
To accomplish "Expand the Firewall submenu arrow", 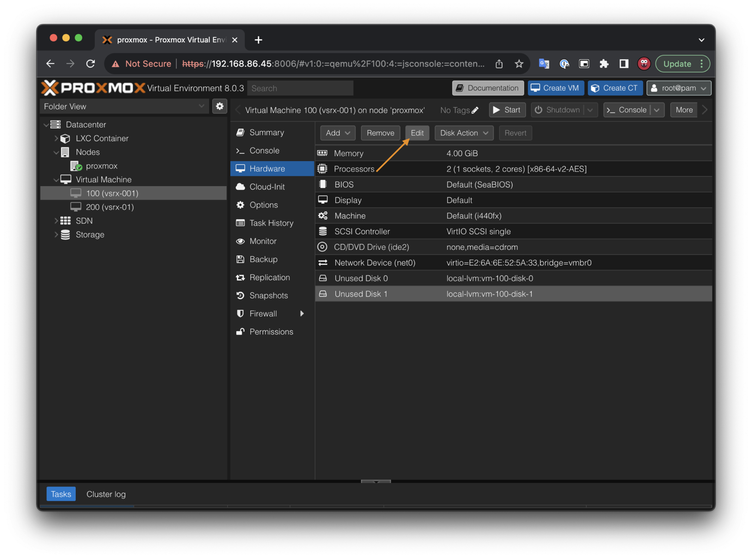I will [x=302, y=313].
